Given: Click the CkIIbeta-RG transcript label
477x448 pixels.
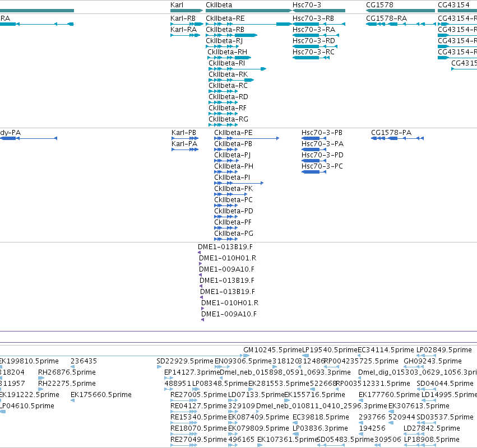Looking at the screenshot, I should 229,119.
